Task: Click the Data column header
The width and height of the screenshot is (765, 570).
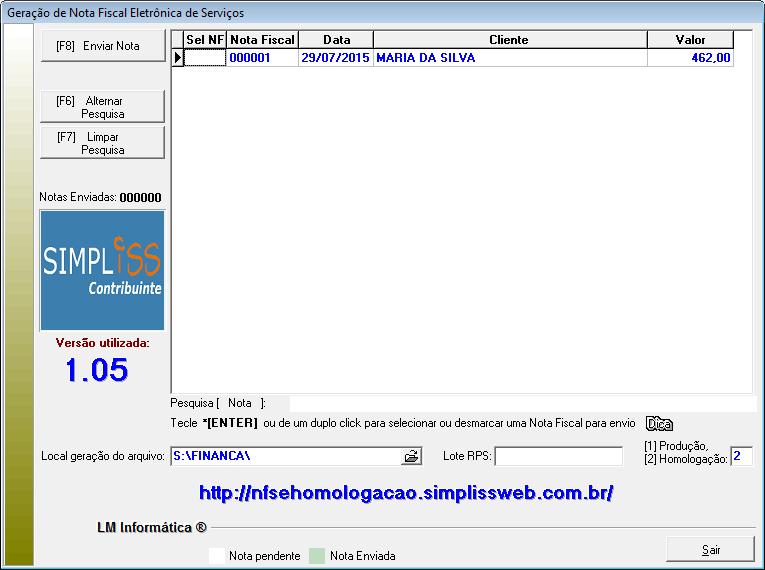Action: click(x=336, y=40)
